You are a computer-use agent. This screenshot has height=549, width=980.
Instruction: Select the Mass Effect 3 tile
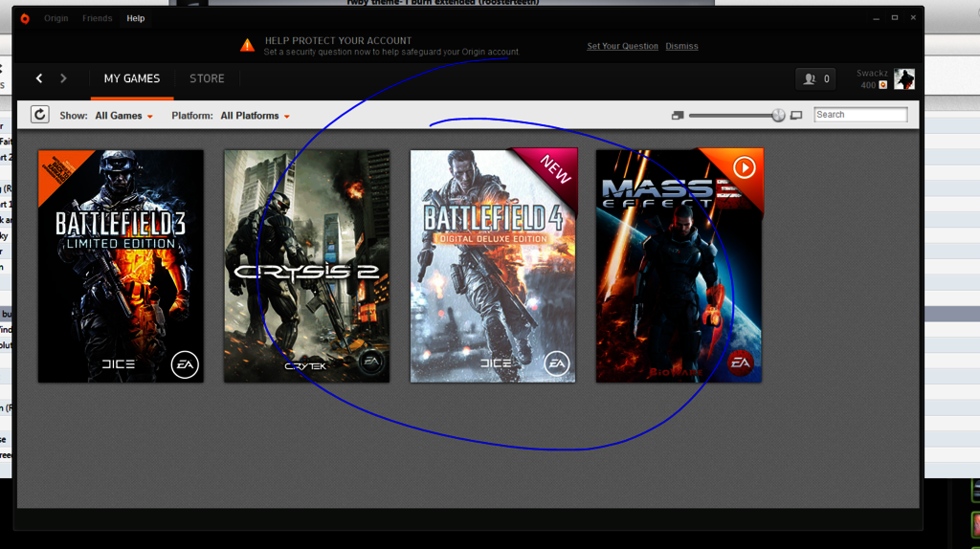[679, 266]
